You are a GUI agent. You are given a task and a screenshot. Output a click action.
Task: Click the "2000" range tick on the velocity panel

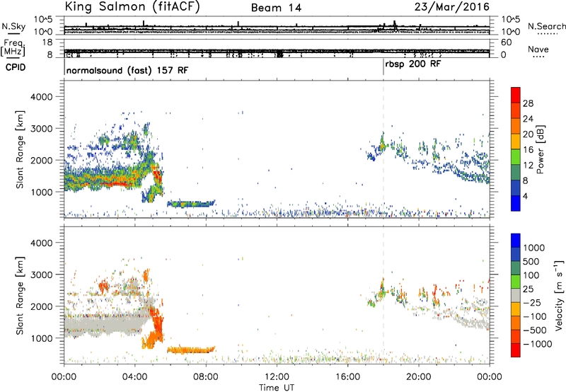(41, 306)
